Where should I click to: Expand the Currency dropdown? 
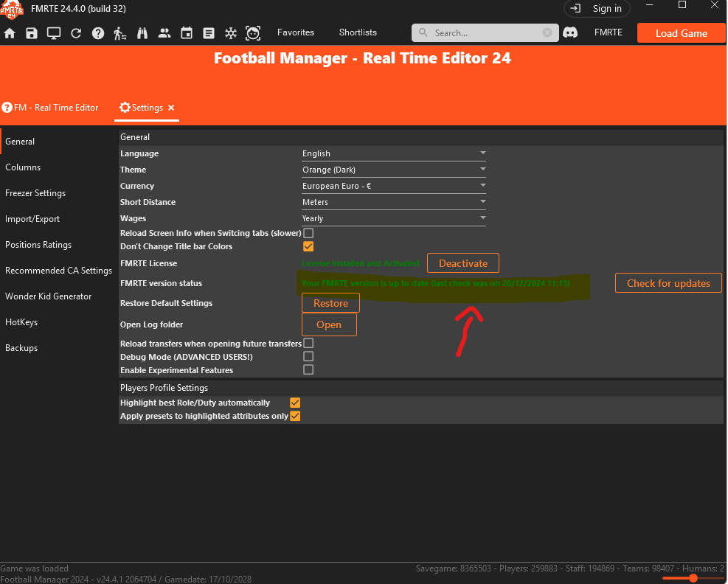(x=394, y=186)
